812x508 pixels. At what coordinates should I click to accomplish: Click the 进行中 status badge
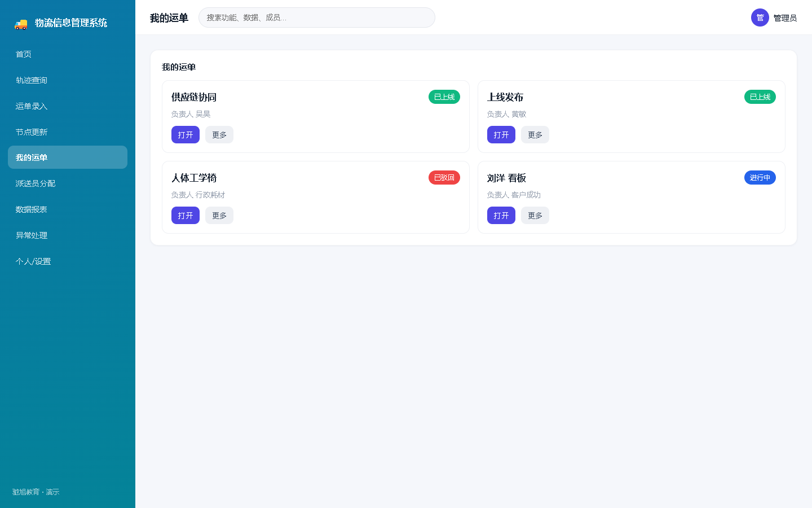click(x=760, y=178)
